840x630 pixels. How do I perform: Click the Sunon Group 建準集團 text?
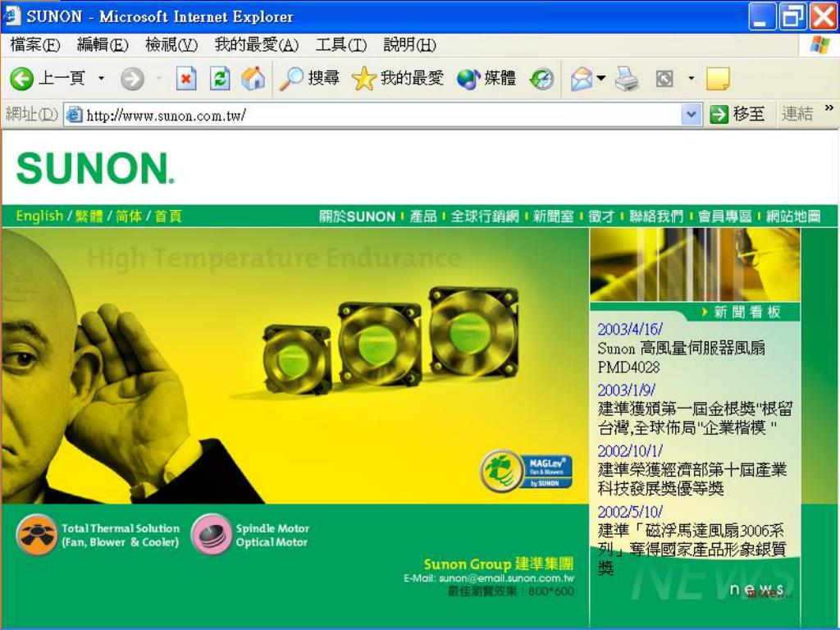(x=498, y=564)
